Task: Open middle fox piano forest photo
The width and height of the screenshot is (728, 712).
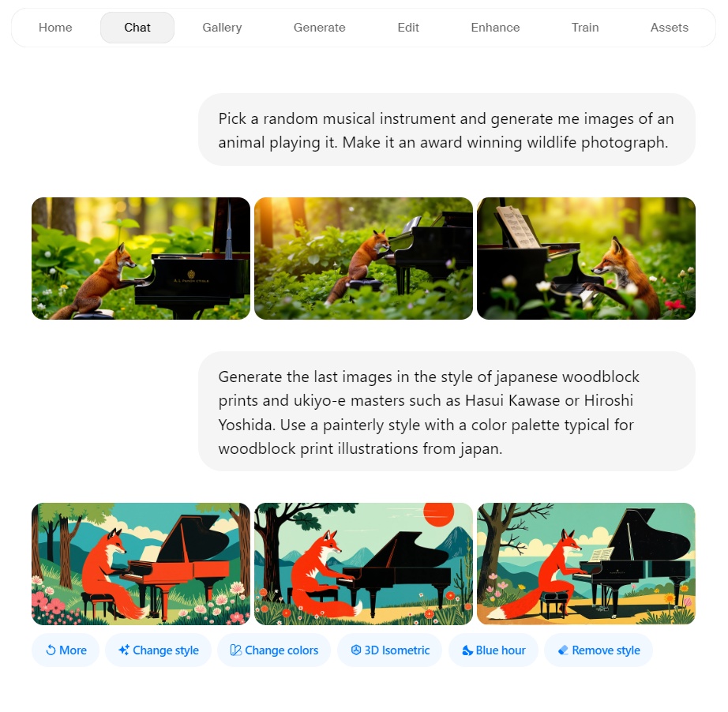Action: [363, 258]
